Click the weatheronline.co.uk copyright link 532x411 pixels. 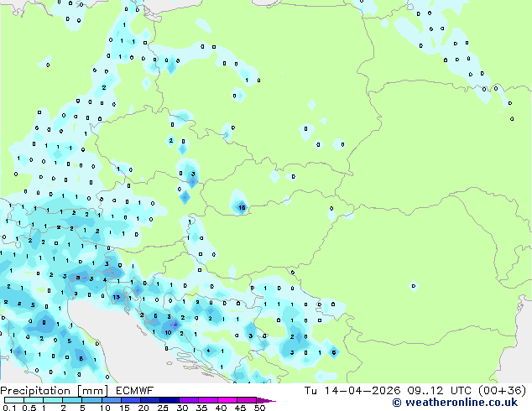pos(455,403)
